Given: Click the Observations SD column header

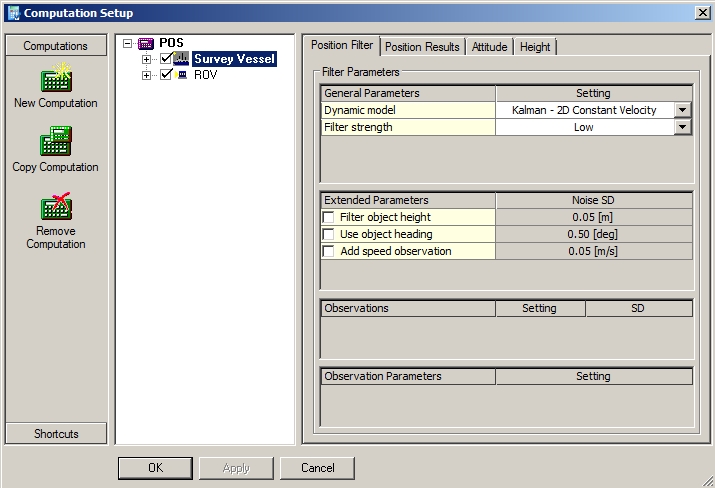Looking at the screenshot, I should pyautogui.click(x=638, y=308).
